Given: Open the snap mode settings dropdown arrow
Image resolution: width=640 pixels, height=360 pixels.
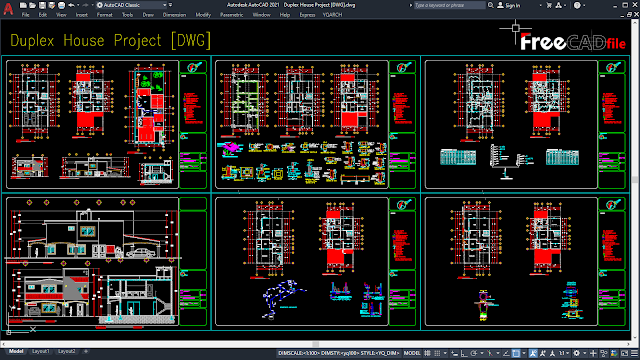Looking at the screenshot, I should 445,353.
